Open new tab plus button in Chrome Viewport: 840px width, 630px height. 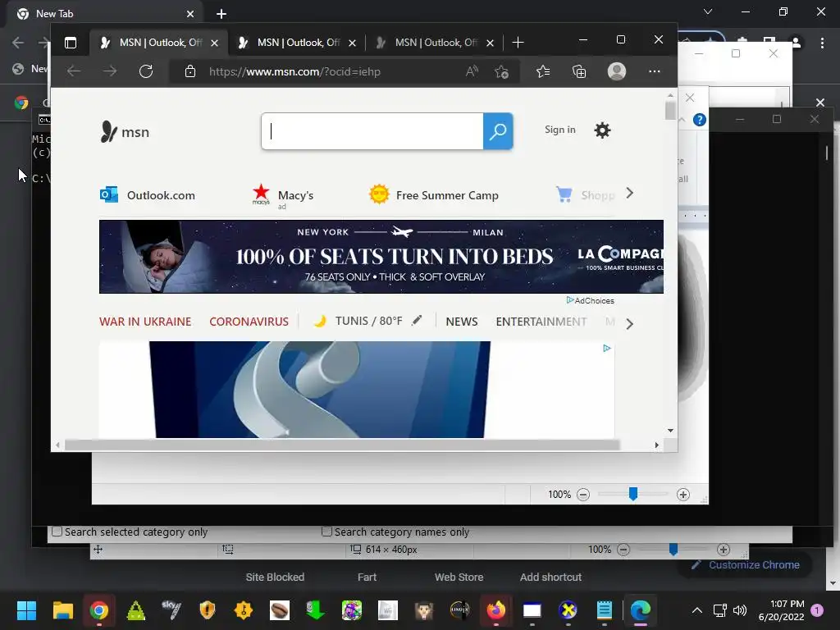point(221,14)
